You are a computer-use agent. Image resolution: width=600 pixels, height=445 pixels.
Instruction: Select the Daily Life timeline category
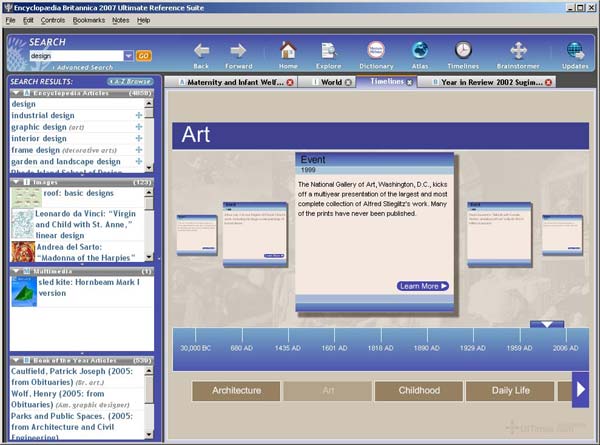(x=510, y=391)
